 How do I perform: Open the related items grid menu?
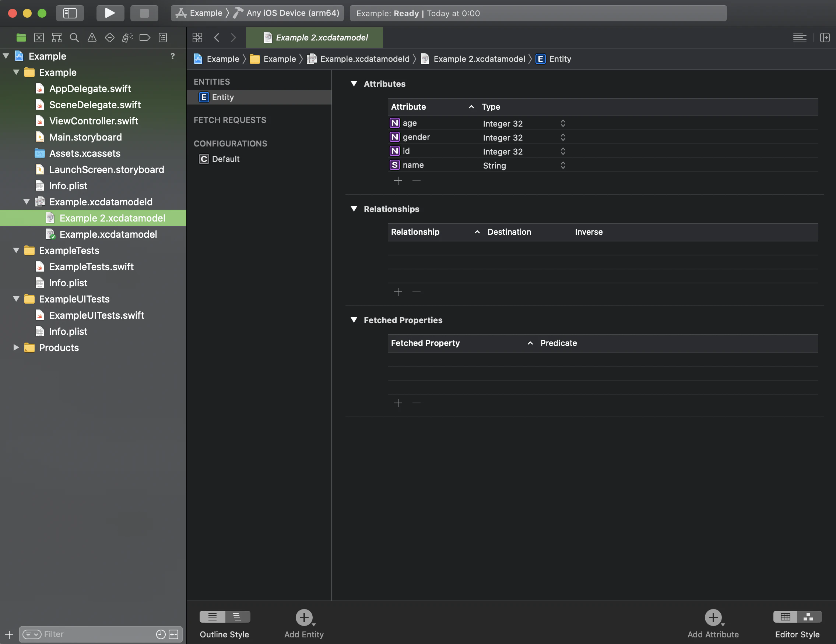click(197, 38)
